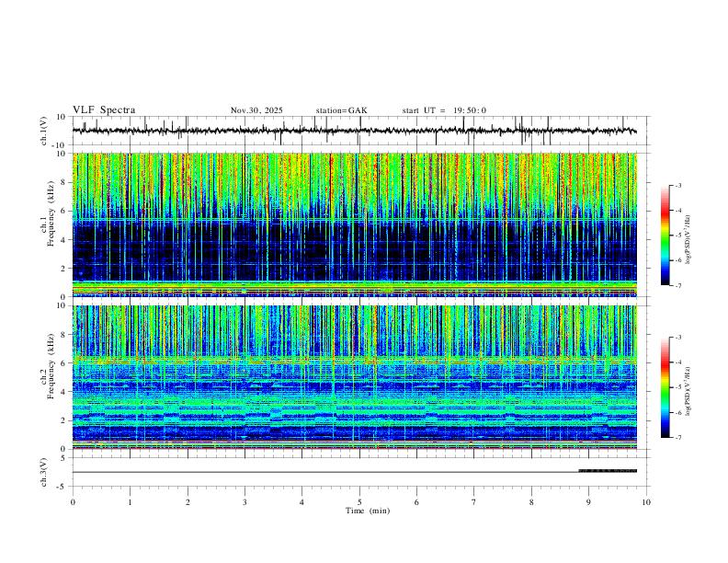This screenshot has height=563, width=728.
Task: Click time axis tick label "6"
Action: [x=416, y=502]
